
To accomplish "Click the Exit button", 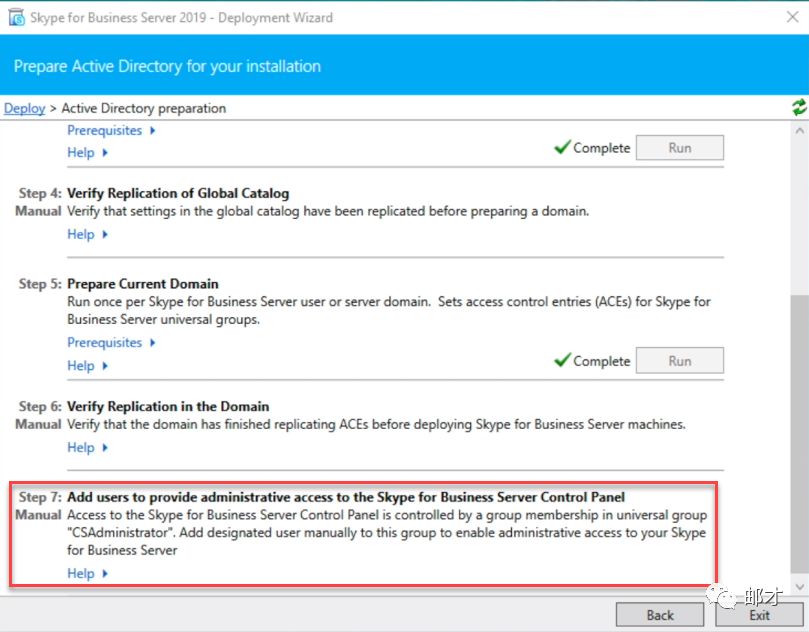I will (759, 615).
